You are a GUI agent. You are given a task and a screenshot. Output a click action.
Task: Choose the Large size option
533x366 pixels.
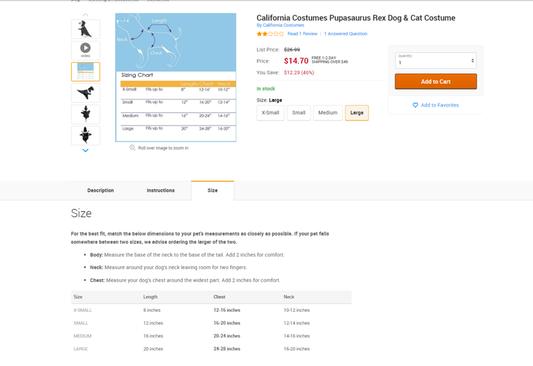(x=357, y=113)
